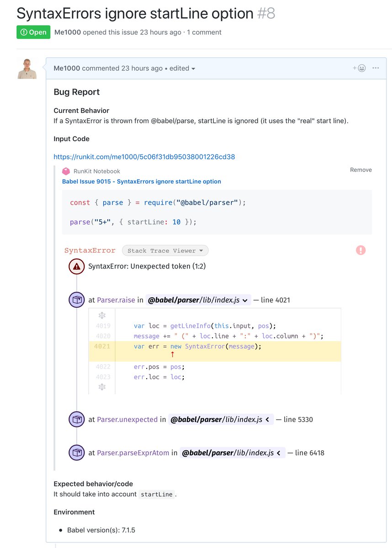
Task: Open the Stack Trace Viewer dropdown
Action: (x=165, y=250)
